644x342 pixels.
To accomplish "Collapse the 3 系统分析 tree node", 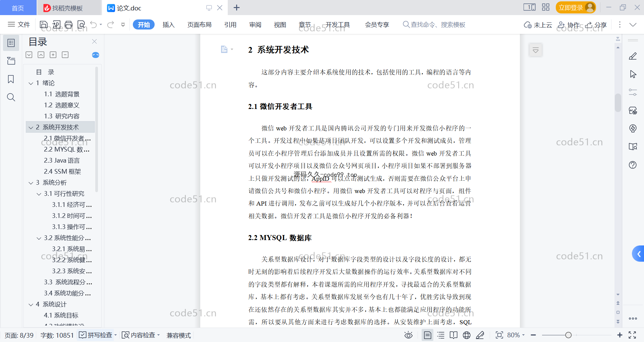I will (x=31, y=183).
